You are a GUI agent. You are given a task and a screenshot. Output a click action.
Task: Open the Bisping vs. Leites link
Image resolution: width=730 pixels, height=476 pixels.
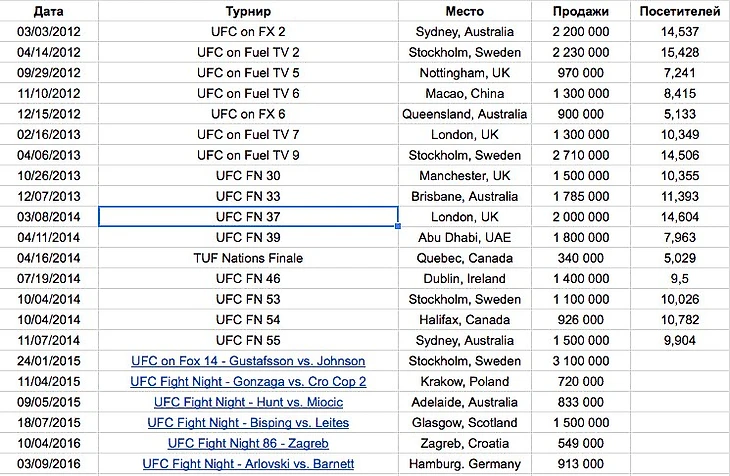(247, 423)
